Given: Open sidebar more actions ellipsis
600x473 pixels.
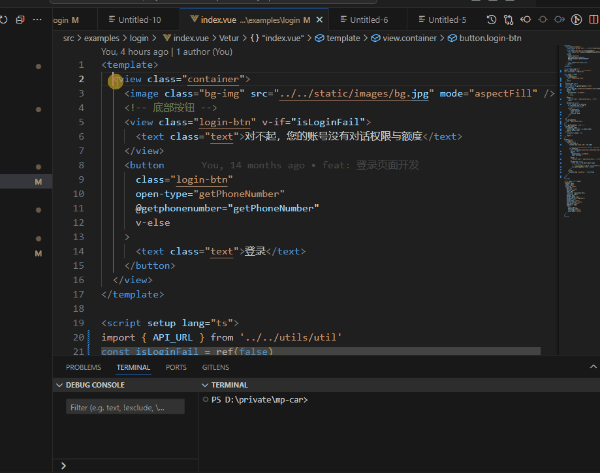Looking at the screenshot, I should (x=38, y=19).
